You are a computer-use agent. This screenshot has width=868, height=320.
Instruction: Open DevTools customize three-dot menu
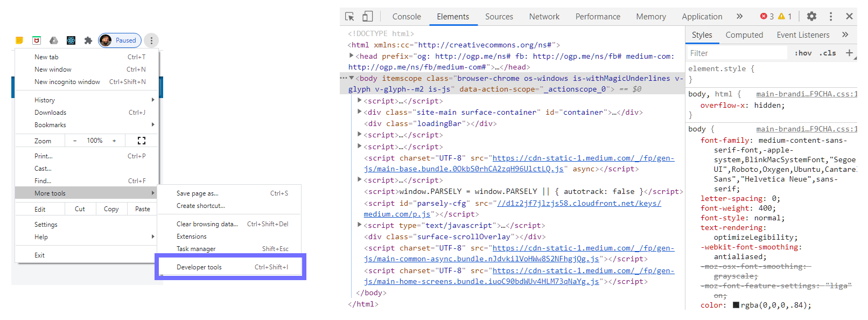[831, 17]
